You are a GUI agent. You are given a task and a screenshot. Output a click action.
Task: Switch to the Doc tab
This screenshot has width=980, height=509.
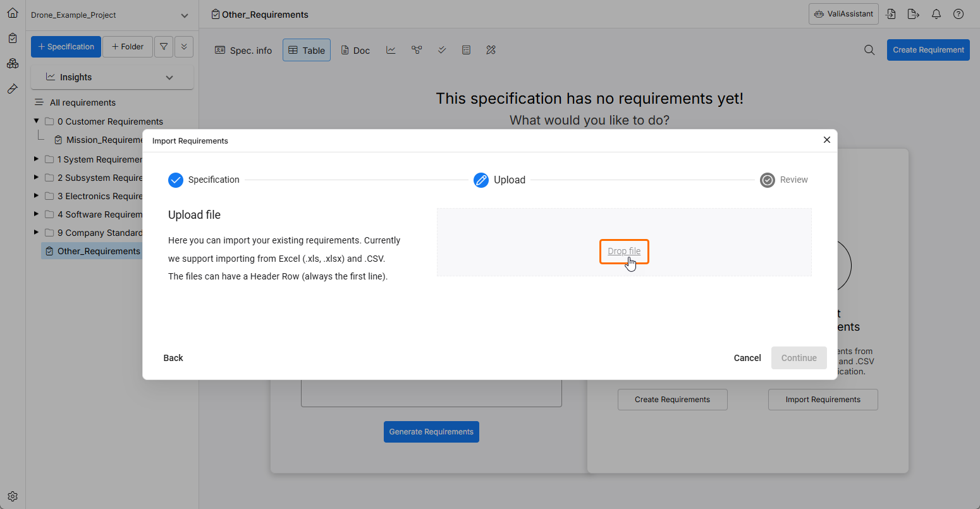click(355, 51)
